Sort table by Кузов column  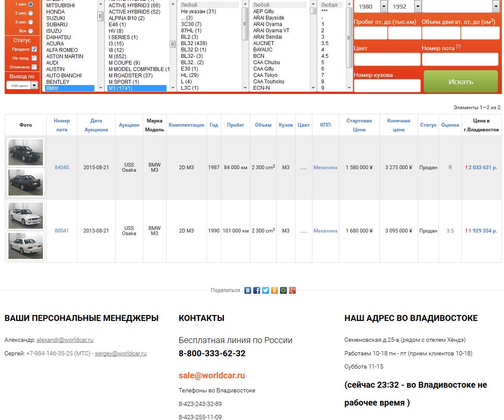pos(286,125)
